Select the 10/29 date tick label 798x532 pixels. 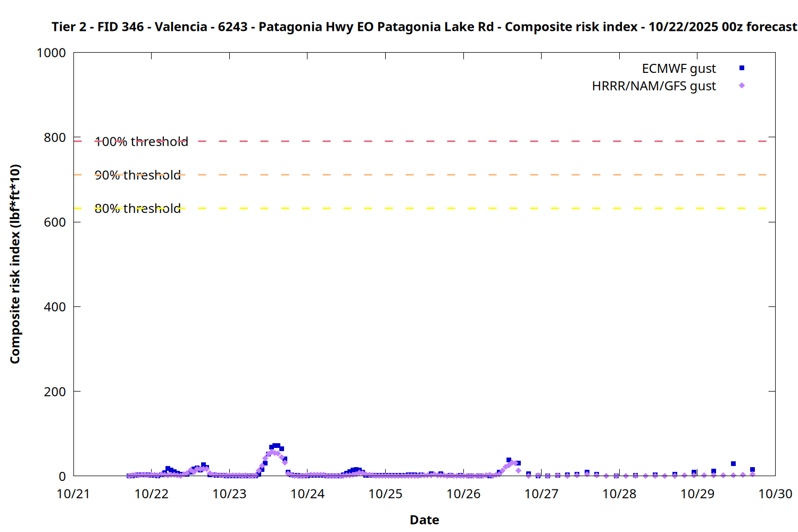697,494
